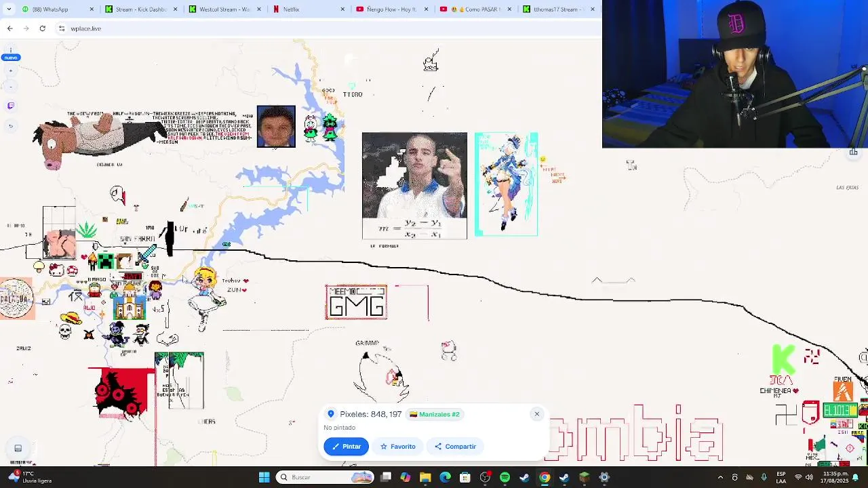Screen dimensions: 868x488
Task: Open OBS Studio from the taskbar
Action: [485, 477]
